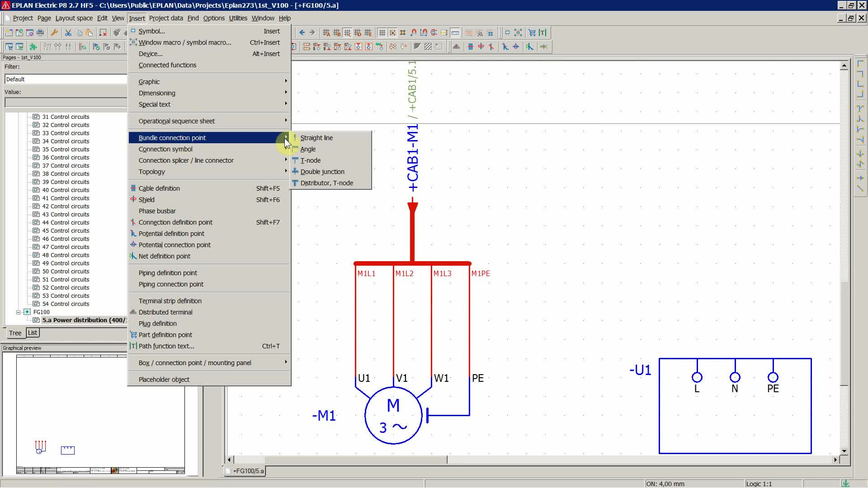Open the Options menu
The image size is (868, 488).
(x=214, y=18)
